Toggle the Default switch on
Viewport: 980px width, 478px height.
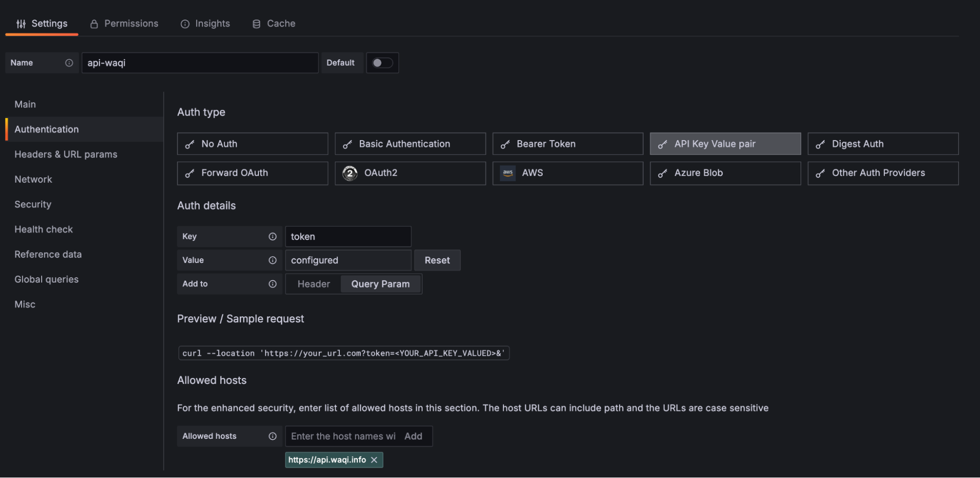[x=382, y=63]
